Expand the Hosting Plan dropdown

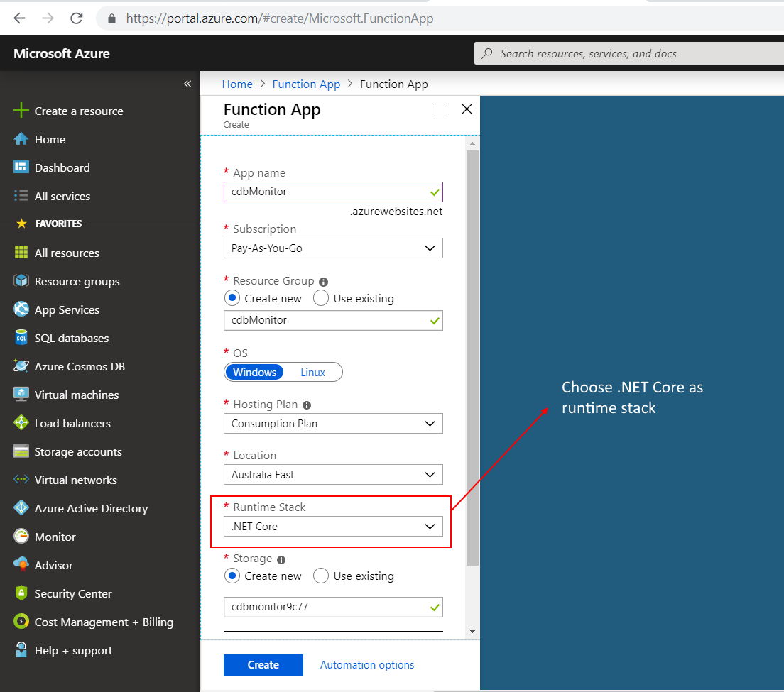333,424
